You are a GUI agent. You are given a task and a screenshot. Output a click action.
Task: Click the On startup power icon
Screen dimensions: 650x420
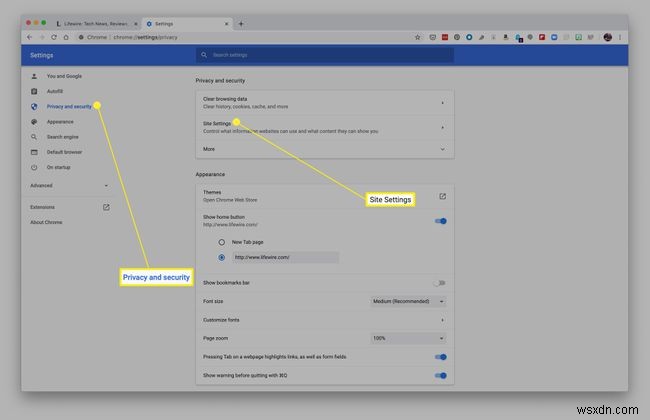(x=34, y=168)
